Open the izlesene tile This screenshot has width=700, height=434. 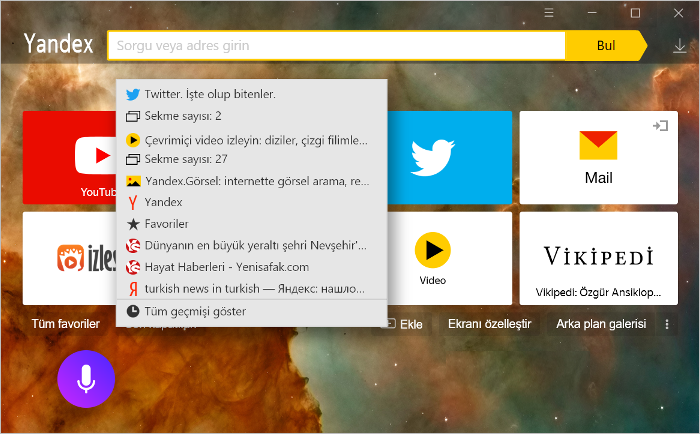[x=70, y=258]
